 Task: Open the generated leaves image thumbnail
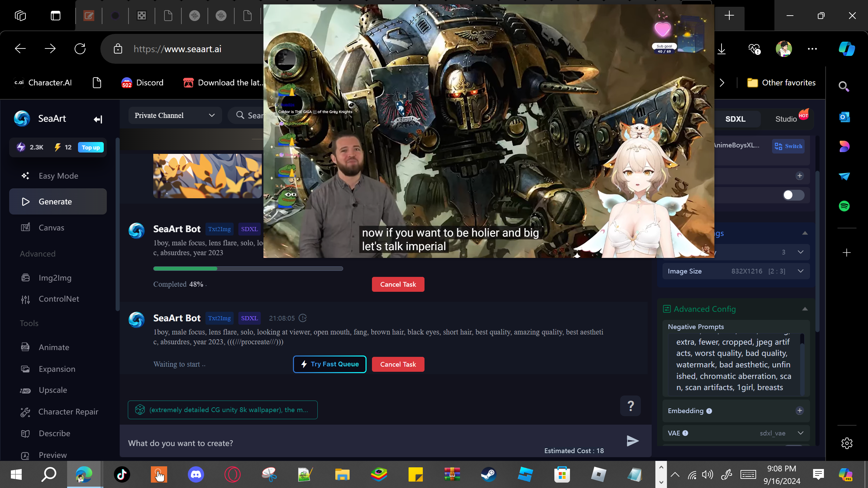(x=207, y=176)
